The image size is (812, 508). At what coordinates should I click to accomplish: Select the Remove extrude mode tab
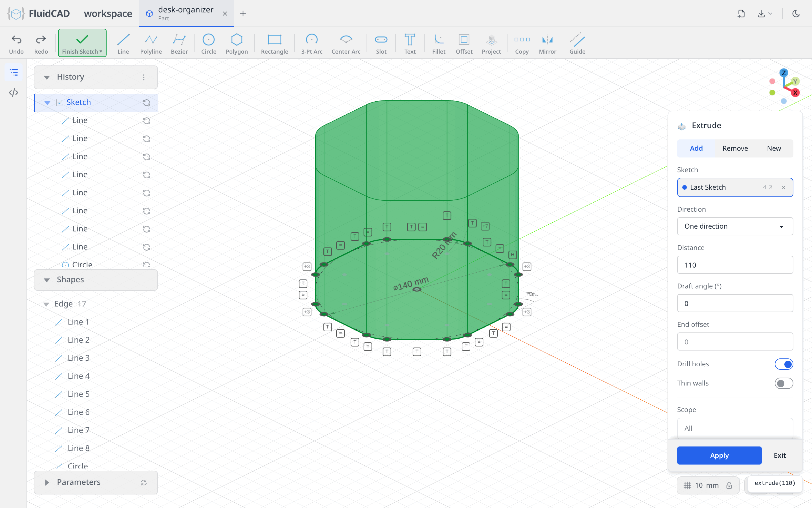(x=735, y=148)
